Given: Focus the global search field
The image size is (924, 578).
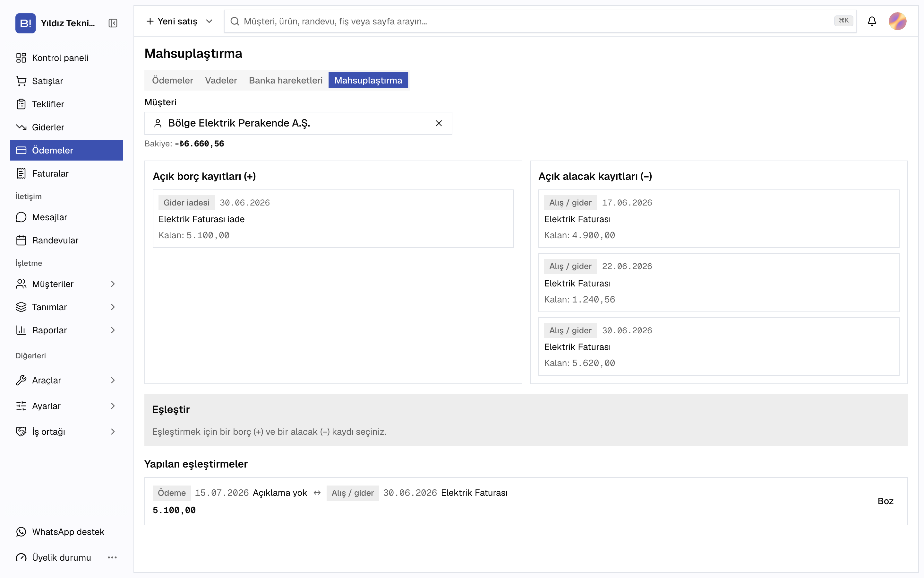Looking at the screenshot, I should pyautogui.click(x=540, y=21).
